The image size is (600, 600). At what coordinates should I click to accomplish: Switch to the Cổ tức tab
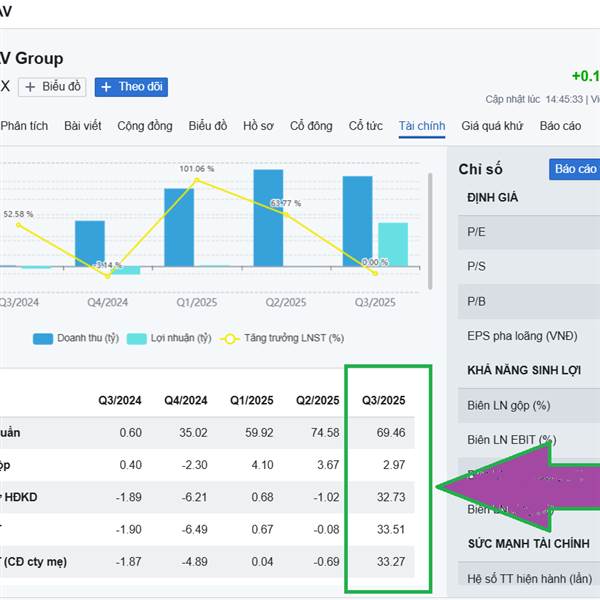click(x=365, y=126)
